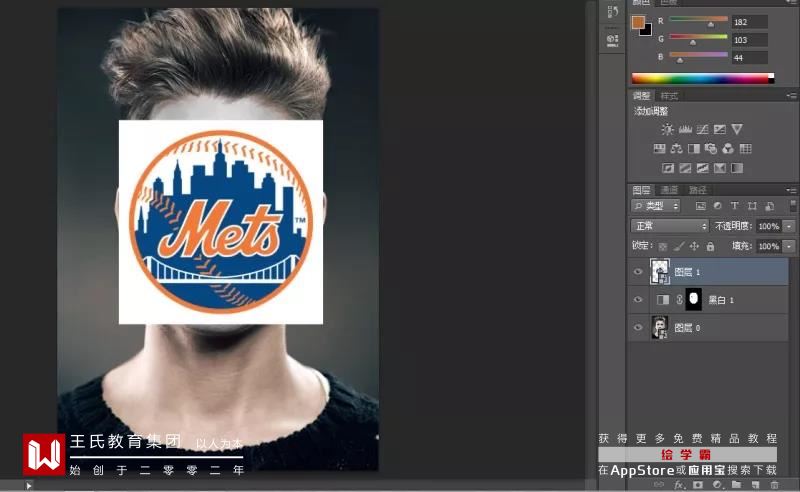The image size is (800, 492).
Task: Add a Color Lookup adjustment
Action: 745,149
